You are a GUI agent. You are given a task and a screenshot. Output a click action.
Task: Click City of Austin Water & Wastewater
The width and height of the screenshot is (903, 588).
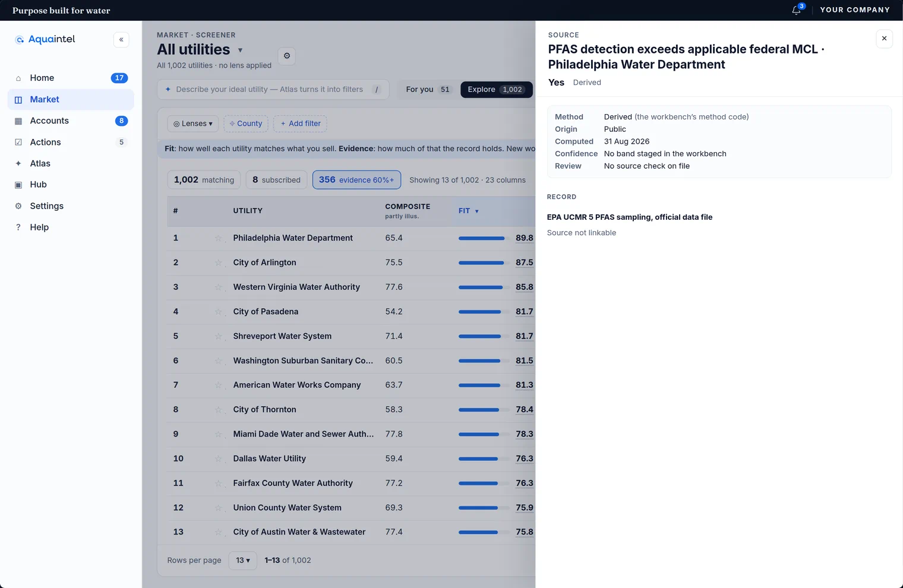click(x=299, y=532)
